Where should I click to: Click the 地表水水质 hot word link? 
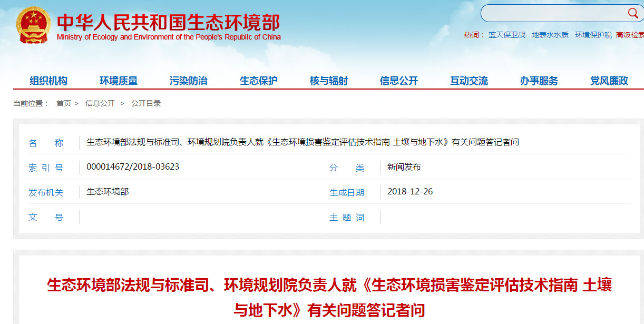[x=550, y=35]
